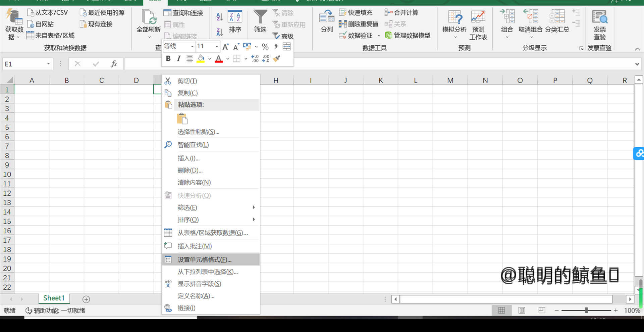The image size is (644, 332).
Task: Expand the formula bar
Action: [x=637, y=64]
